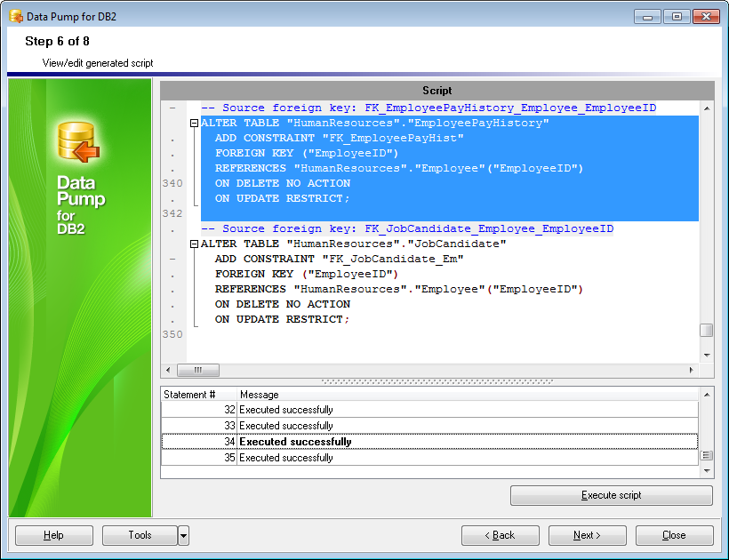
Task: Click script horizontal scroll left arrow
Action: point(168,370)
